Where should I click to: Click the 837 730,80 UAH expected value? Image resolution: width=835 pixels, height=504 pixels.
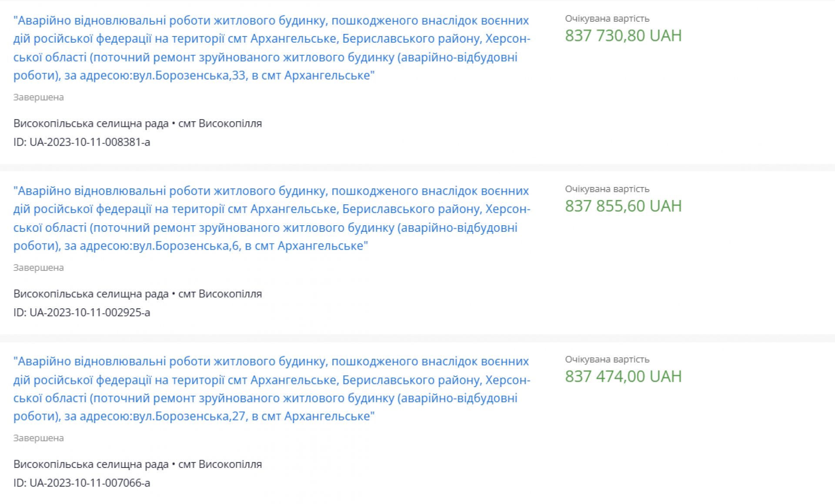click(623, 36)
